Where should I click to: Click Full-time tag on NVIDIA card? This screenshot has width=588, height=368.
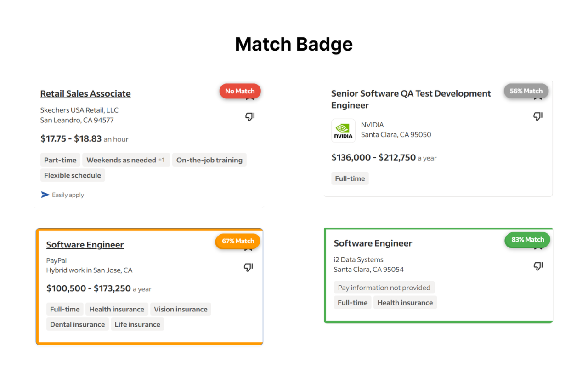(350, 178)
